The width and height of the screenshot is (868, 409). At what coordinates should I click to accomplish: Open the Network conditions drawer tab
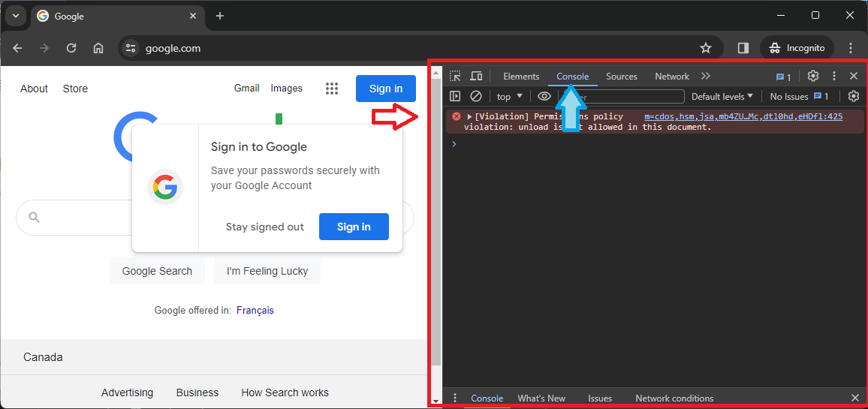pyautogui.click(x=674, y=398)
